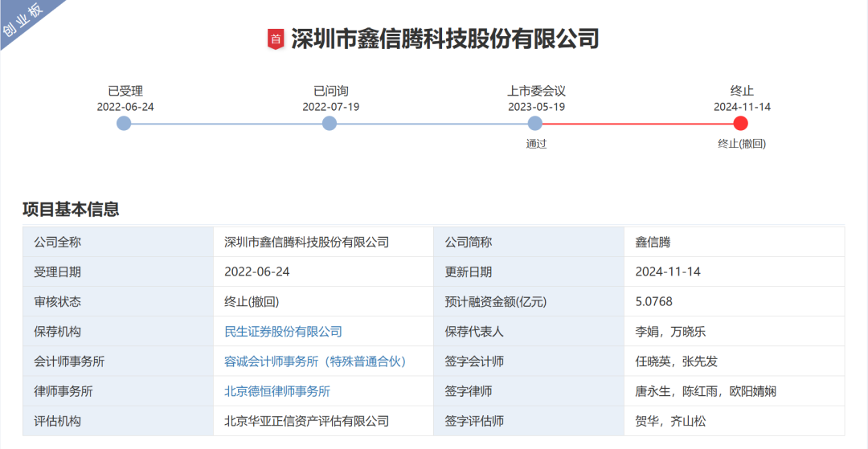Click the 公司简称 label cell

click(529, 243)
